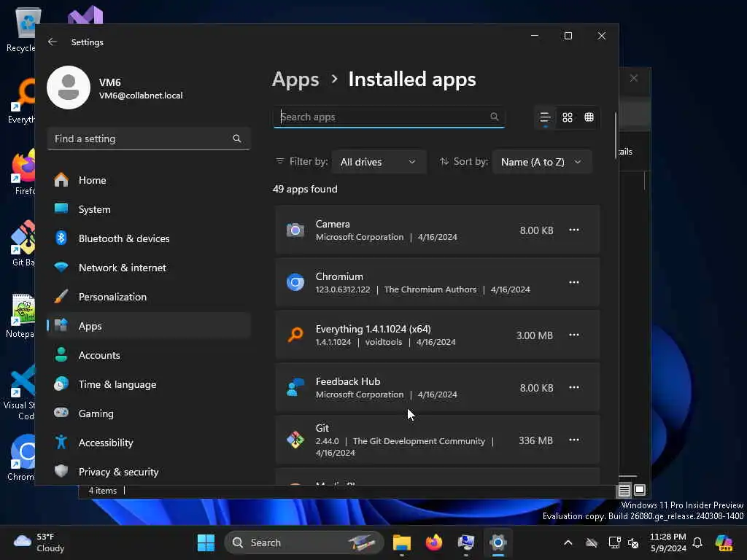Click Camera size 8.00 KB
This screenshot has width=747, height=560.
[x=536, y=230]
